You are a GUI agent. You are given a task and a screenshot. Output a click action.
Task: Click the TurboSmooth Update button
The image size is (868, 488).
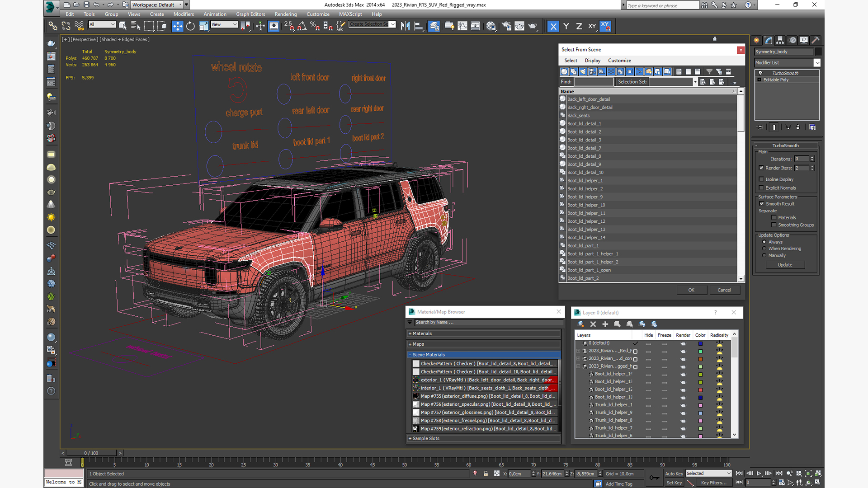pyautogui.click(x=785, y=265)
